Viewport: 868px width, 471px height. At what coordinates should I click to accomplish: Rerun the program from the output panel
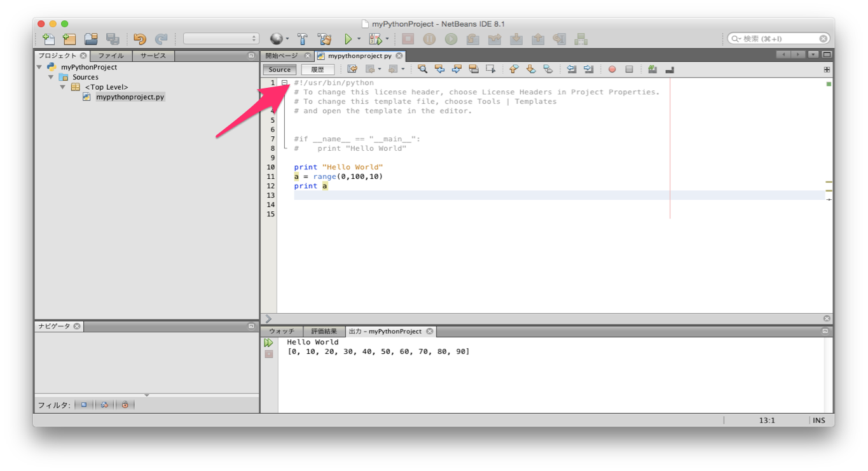click(x=269, y=342)
